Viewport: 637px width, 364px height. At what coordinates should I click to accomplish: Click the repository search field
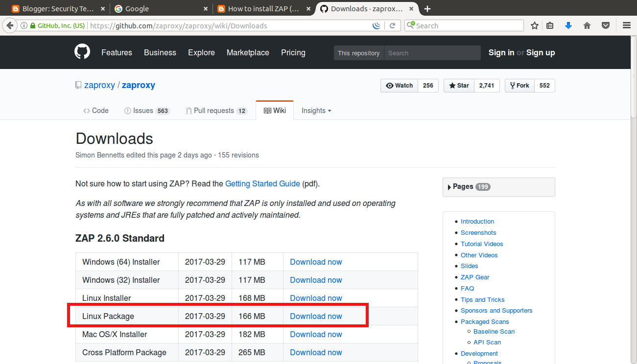coord(432,53)
